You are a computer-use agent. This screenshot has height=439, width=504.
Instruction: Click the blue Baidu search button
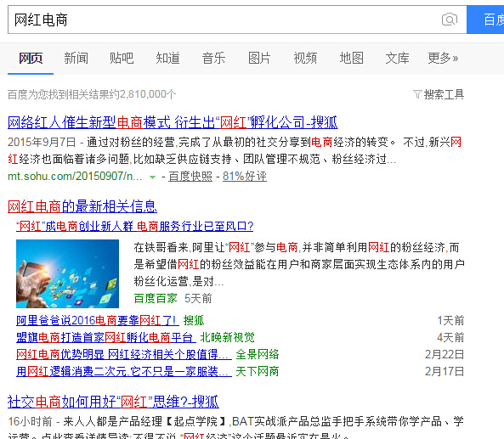pyautogui.click(x=485, y=20)
